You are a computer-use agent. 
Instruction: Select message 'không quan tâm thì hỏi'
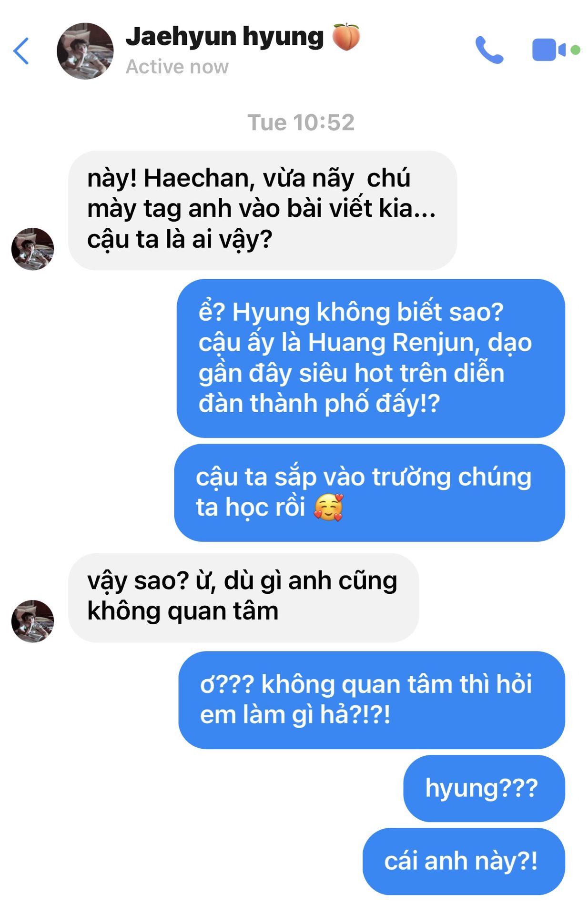click(372, 700)
